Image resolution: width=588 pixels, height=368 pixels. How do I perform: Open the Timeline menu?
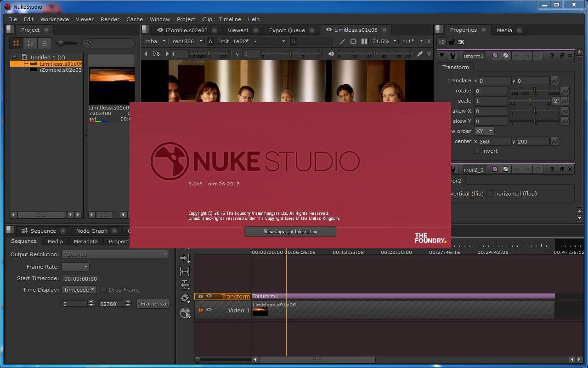[230, 19]
